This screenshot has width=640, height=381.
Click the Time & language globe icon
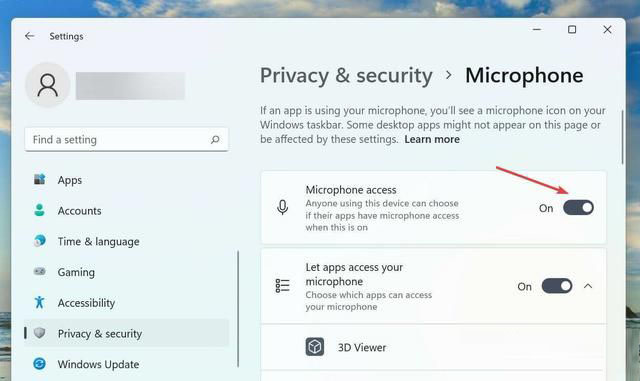(40, 241)
